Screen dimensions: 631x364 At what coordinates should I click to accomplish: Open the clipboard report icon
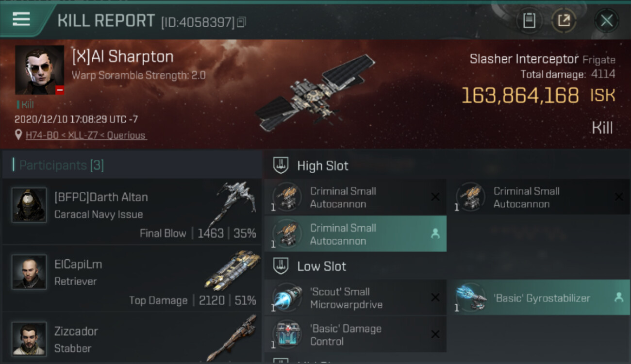pyautogui.click(x=529, y=20)
